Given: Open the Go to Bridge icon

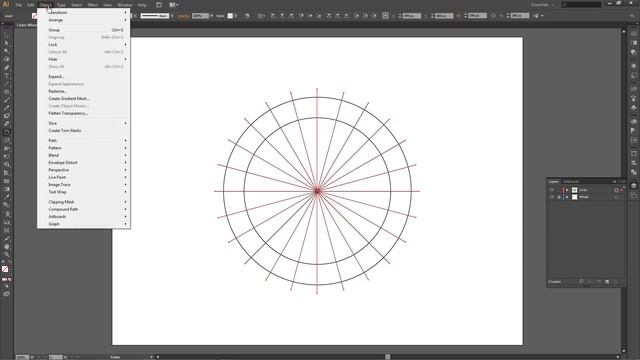Looking at the screenshot, I should pos(159,5).
